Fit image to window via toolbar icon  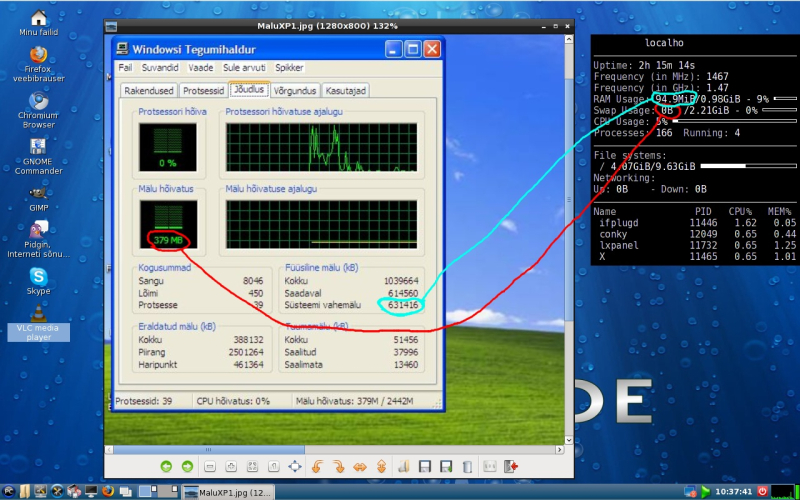tap(252, 466)
